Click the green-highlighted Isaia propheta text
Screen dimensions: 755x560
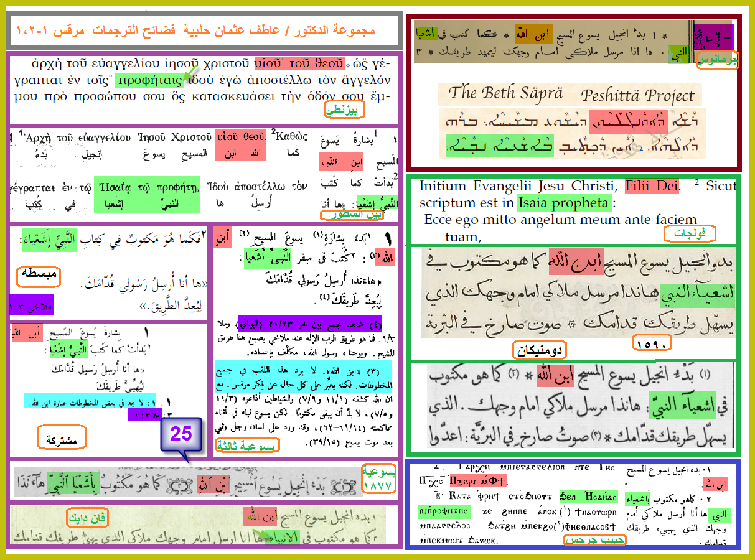click(563, 203)
